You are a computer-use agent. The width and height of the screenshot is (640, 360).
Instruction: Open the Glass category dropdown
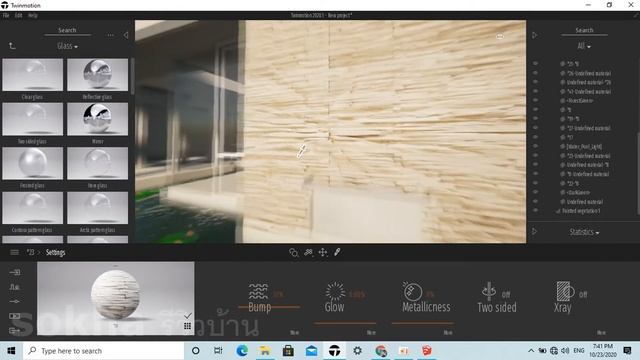point(67,46)
